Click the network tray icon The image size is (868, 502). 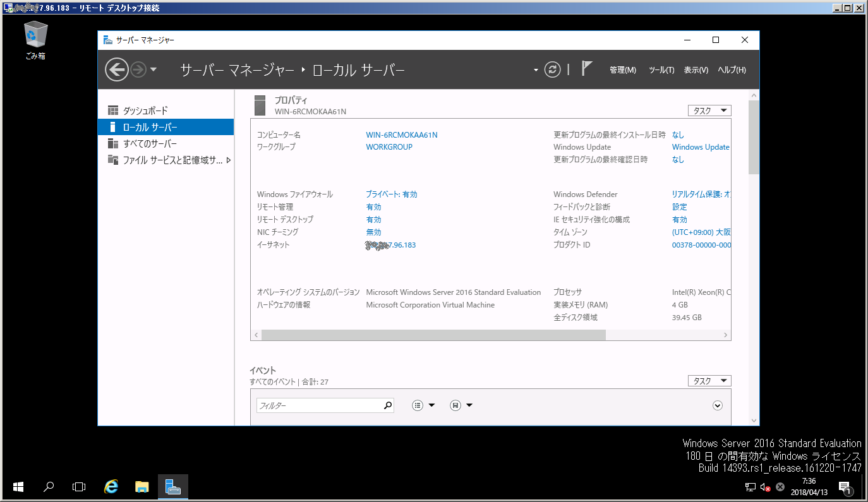[x=750, y=487]
